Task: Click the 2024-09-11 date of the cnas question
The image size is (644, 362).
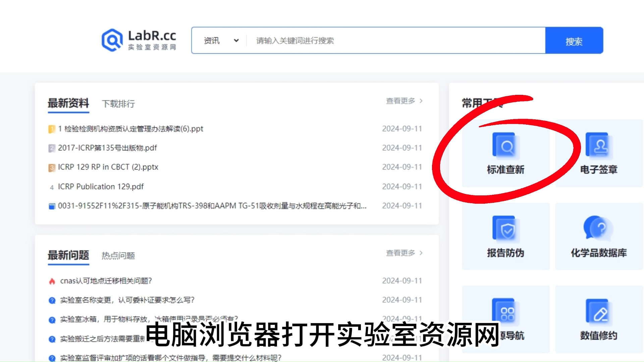Action: point(402,281)
